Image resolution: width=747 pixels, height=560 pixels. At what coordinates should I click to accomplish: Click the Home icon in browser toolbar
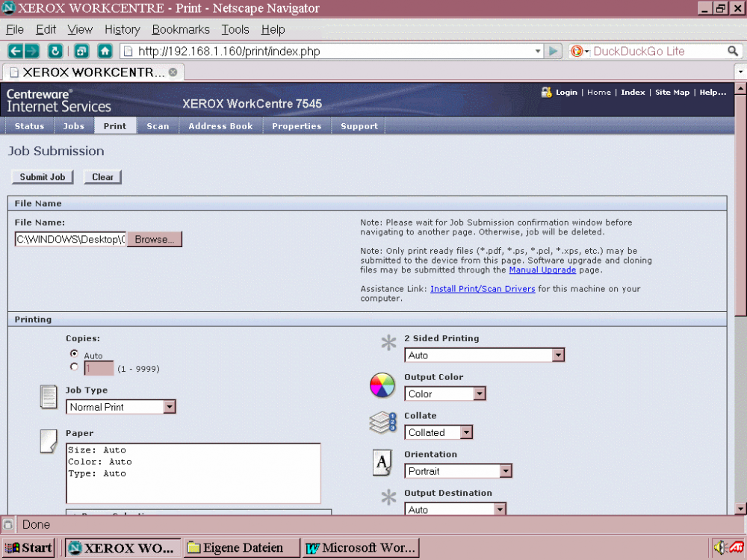[x=105, y=51]
